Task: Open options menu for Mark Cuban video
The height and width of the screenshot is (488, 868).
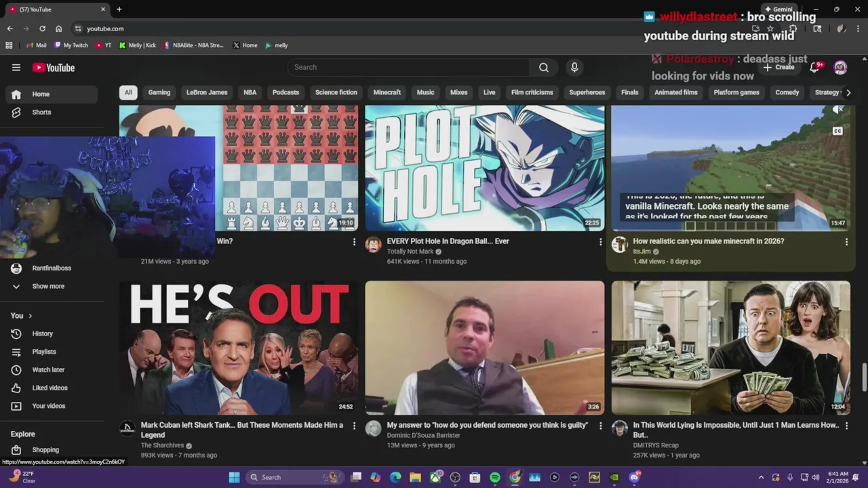Action: point(354,426)
